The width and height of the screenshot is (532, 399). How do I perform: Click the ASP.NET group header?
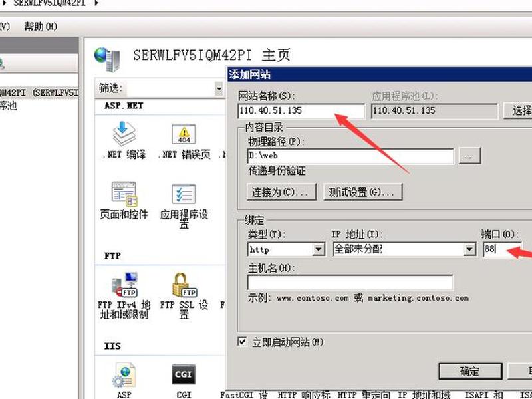click(x=124, y=106)
